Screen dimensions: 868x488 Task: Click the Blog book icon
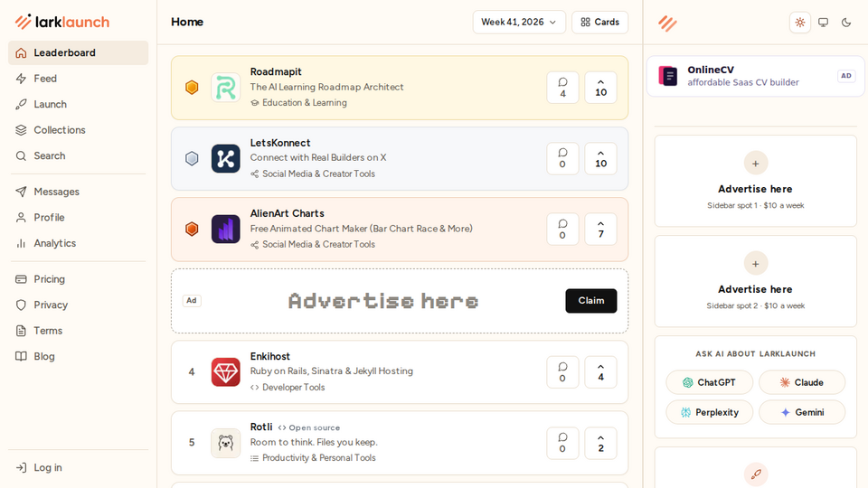coord(21,356)
